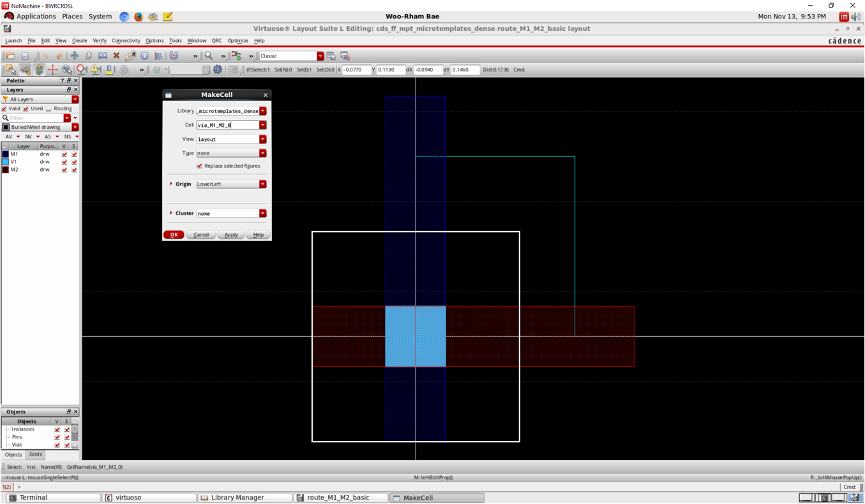Viewport: 865px width, 504px height.
Task: Click the save workspace icon beside Classic
Action: 331,56
